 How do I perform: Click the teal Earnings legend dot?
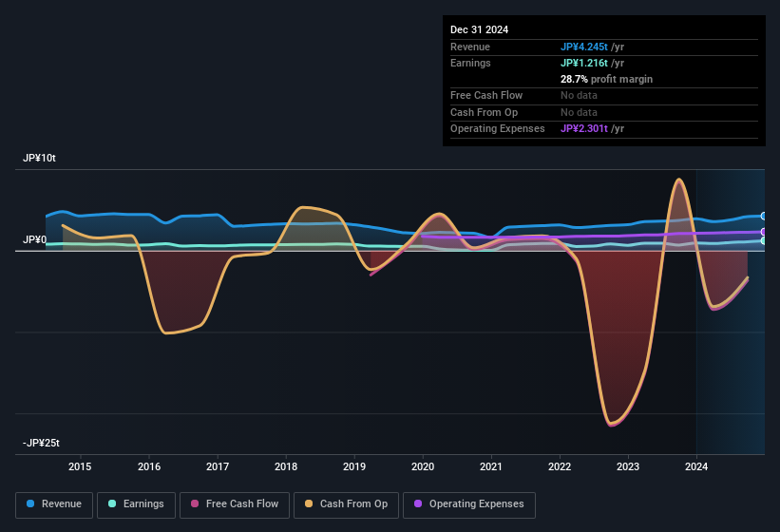(113, 504)
